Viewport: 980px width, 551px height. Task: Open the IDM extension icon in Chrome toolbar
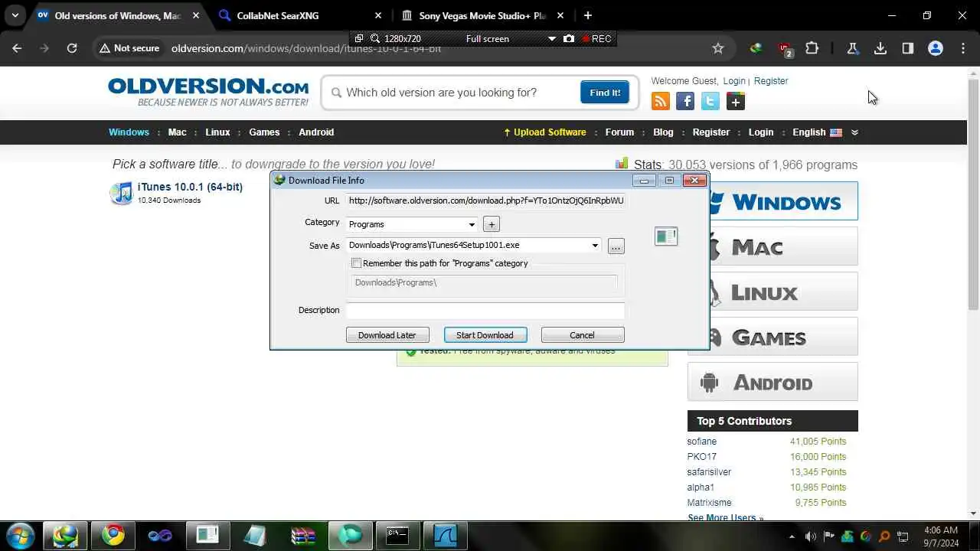coord(756,48)
